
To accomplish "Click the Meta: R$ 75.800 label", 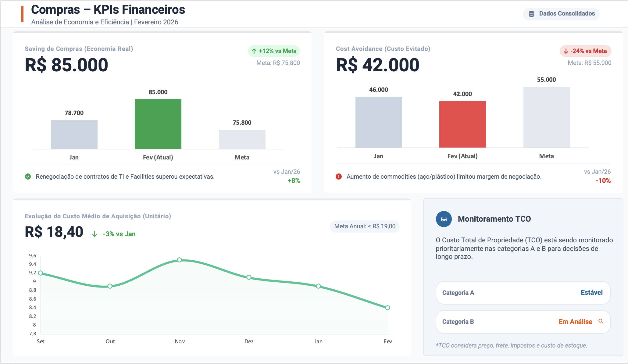I will (x=278, y=63).
